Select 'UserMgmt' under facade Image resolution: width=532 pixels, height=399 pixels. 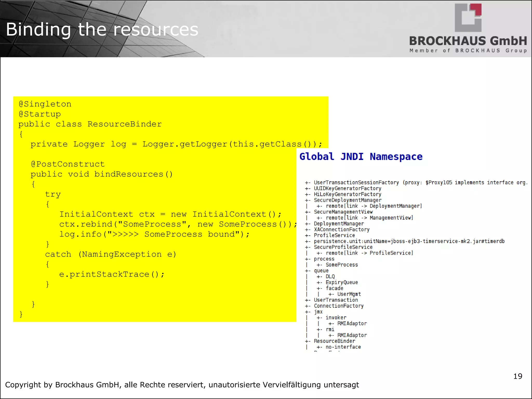[349, 294]
